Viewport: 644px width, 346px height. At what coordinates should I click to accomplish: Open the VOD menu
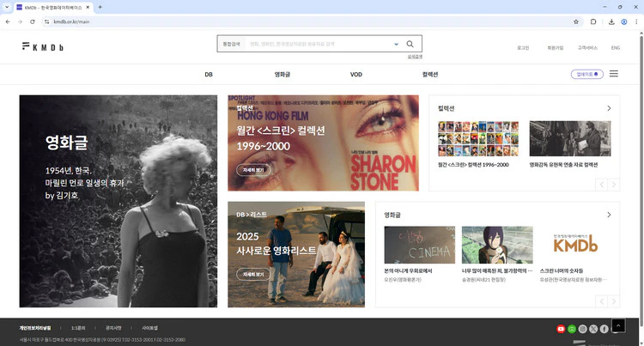356,75
